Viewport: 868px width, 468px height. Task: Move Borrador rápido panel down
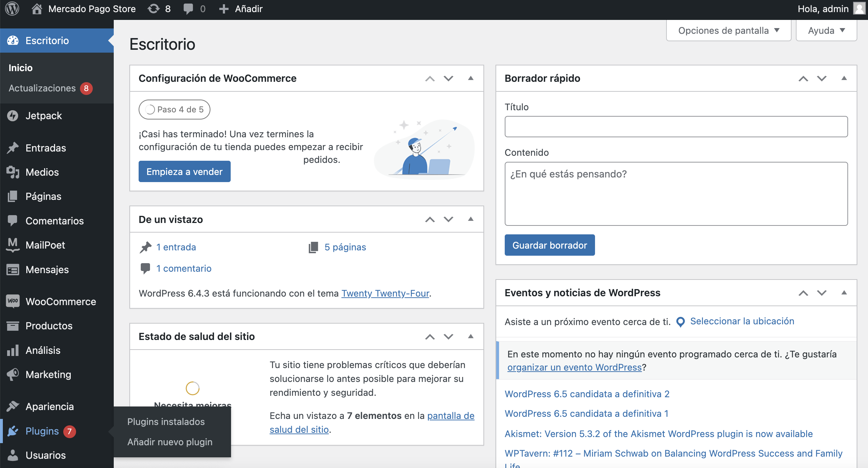[x=822, y=78]
